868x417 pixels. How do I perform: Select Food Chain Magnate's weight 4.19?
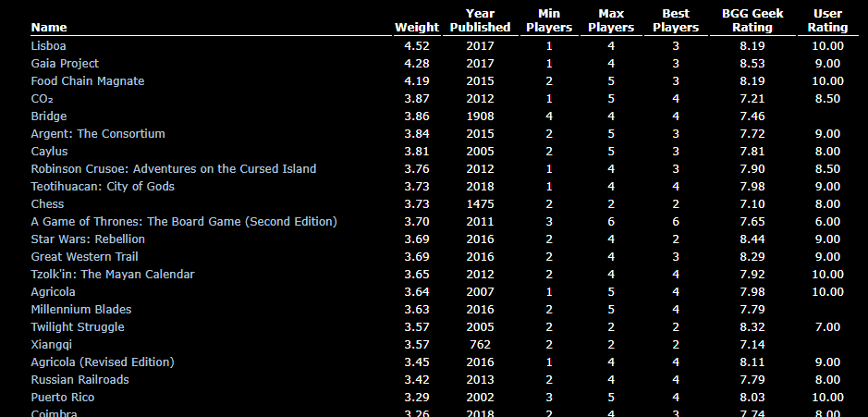417,81
